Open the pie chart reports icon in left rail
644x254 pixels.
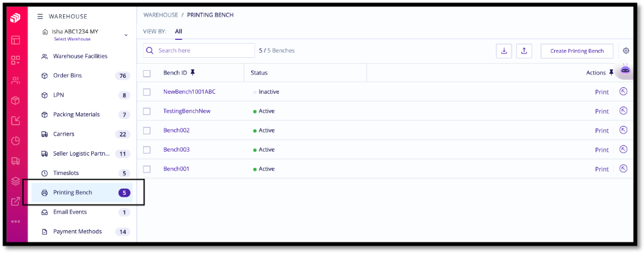[15, 141]
